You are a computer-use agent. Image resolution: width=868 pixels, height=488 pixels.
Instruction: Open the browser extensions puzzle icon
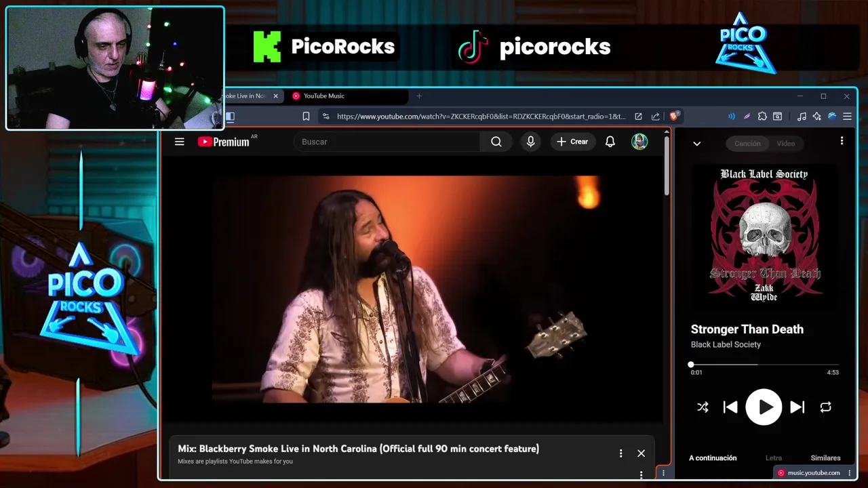(762, 117)
